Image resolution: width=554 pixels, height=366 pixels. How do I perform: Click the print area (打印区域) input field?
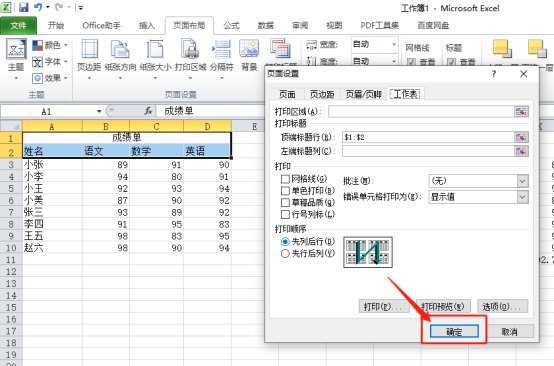tap(421, 112)
